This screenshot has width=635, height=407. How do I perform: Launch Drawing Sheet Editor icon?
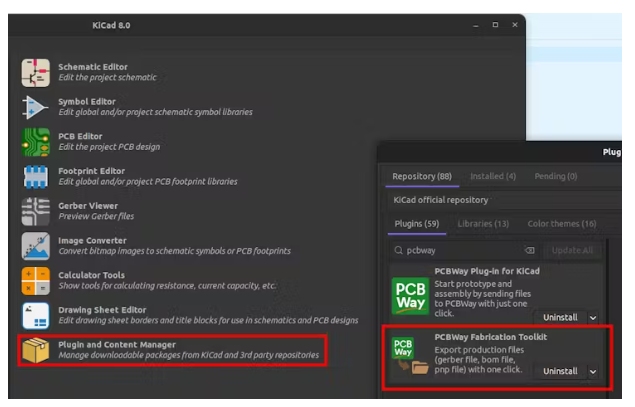click(36, 315)
